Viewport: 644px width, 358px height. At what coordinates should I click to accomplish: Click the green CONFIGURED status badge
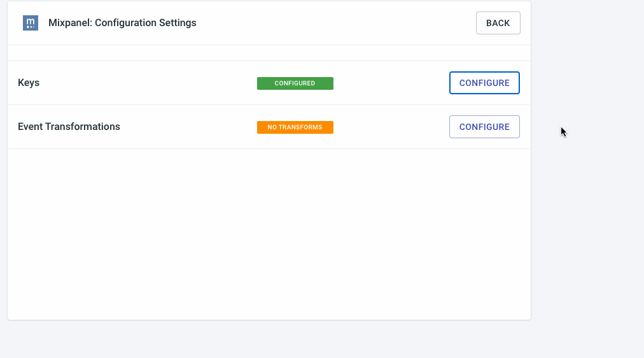[x=295, y=83]
